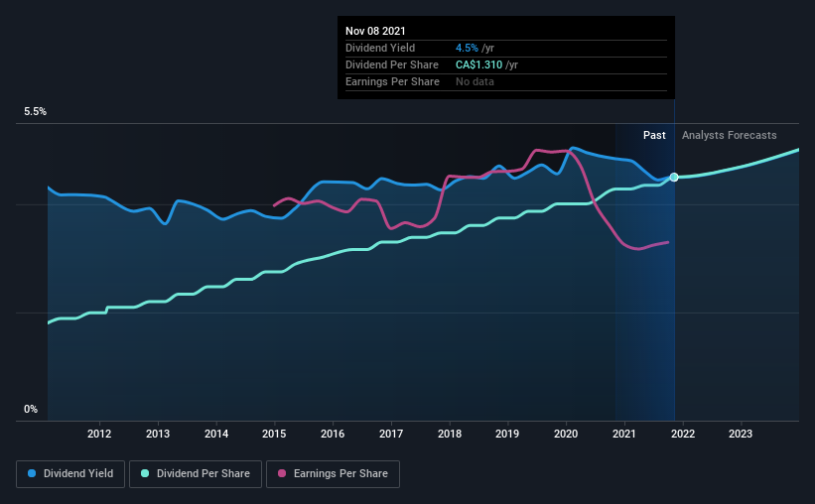
Task: Click the 2012 axis label
Action: point(99,434)
